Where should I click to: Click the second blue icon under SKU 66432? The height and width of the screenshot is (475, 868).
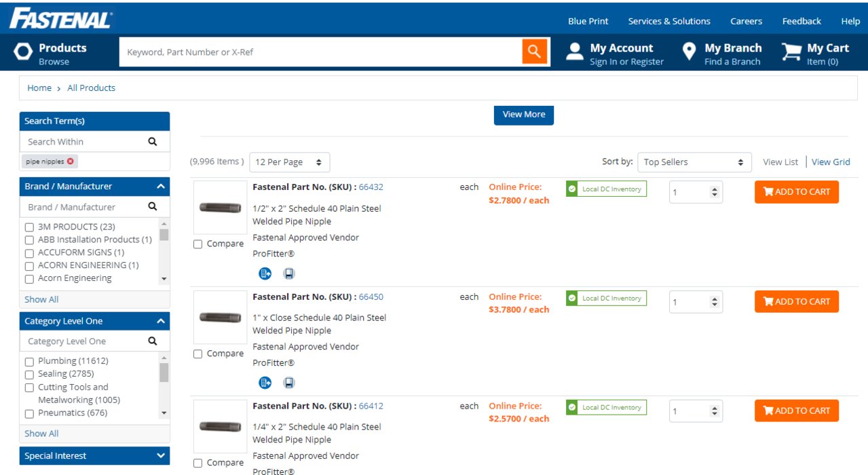tap(289, 273)
